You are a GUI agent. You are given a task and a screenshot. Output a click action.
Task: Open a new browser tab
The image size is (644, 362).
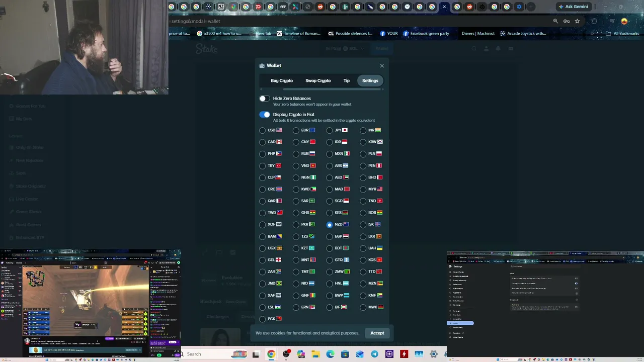531,7
